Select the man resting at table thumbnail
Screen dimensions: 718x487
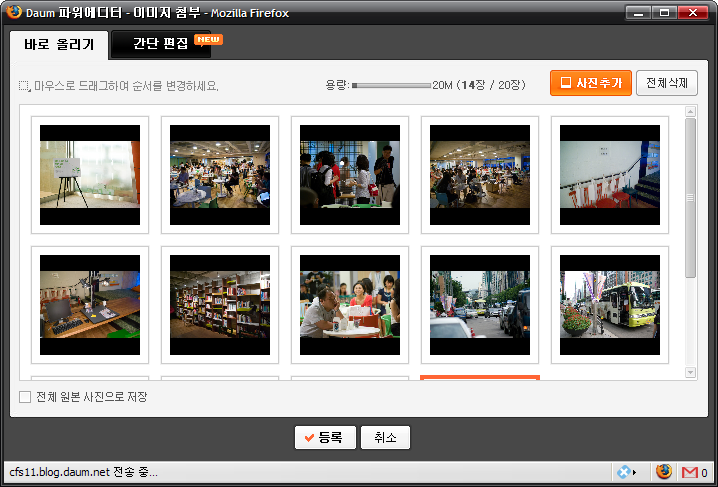point(350,305)
